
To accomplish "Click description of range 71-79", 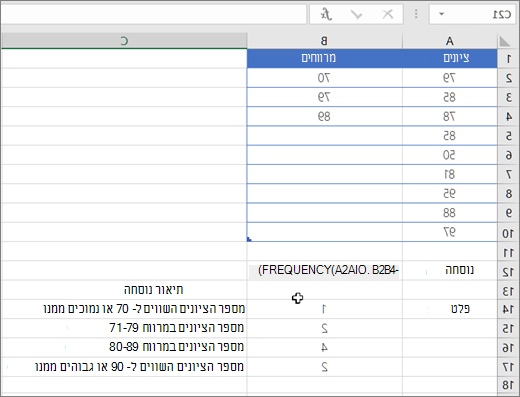I will tap(177, 328).
